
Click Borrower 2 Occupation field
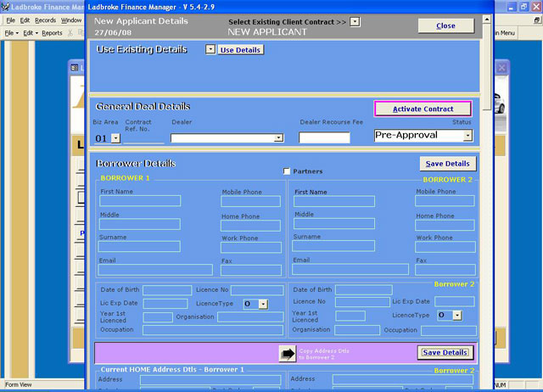point(449,331)
